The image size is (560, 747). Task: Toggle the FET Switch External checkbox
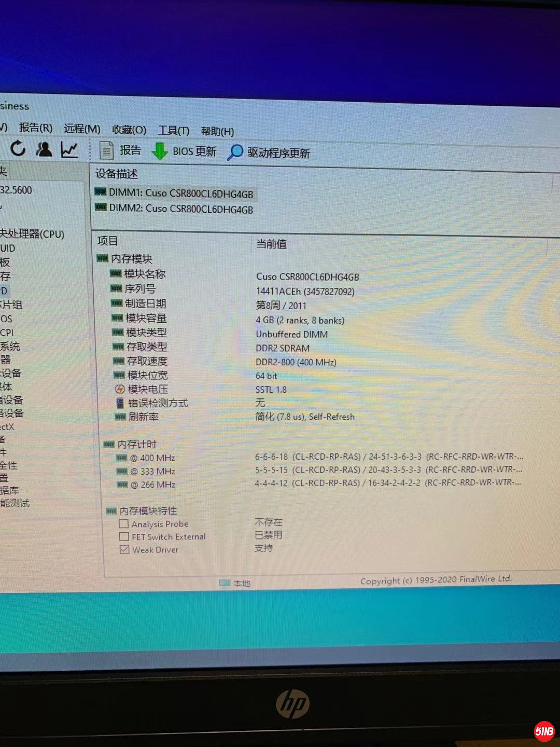point(124,536)
